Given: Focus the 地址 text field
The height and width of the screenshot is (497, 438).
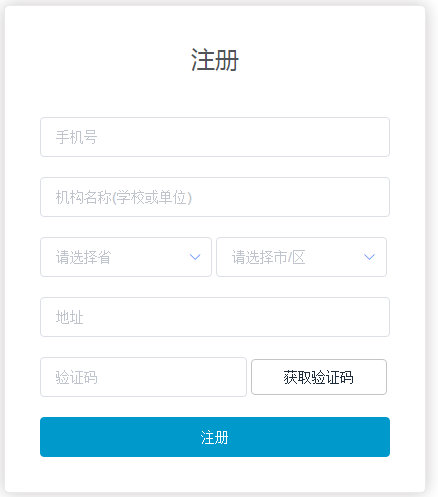Looking at the screenshot, I should (x=215, y=317).
